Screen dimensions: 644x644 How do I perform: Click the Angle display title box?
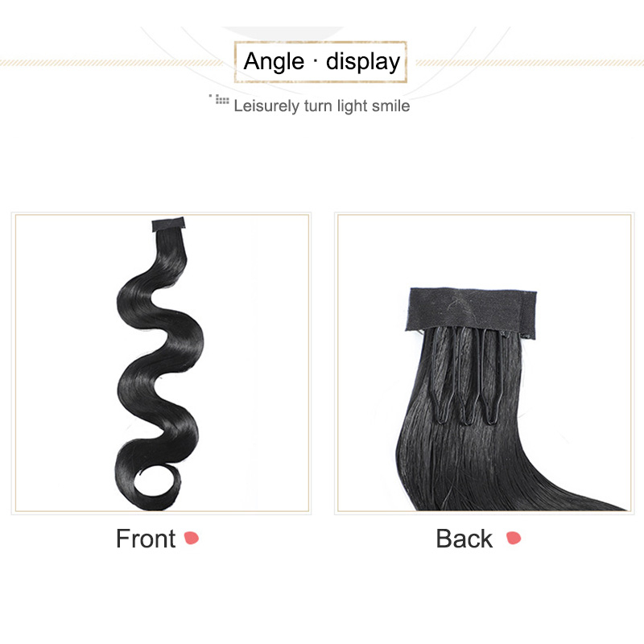[x=320, y=62]
